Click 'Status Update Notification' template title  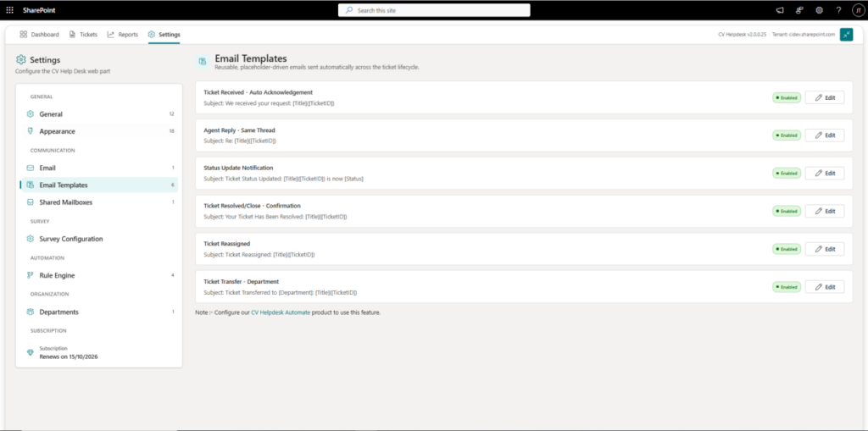[238, 168]
